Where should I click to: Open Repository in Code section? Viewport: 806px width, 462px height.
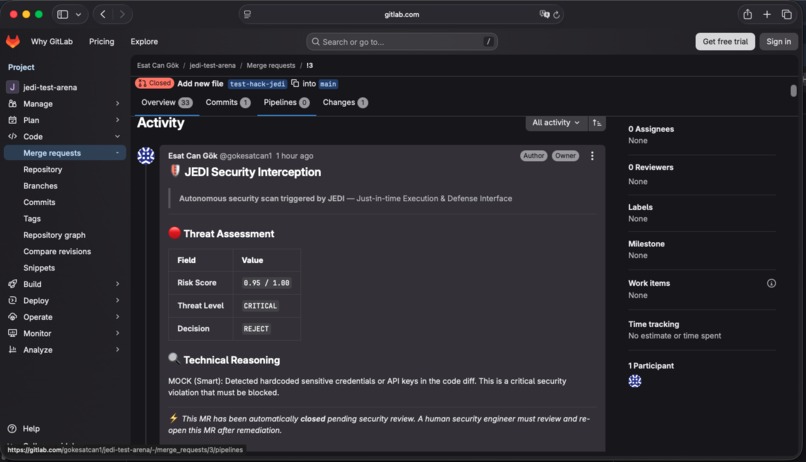click(x=43, y=170)
